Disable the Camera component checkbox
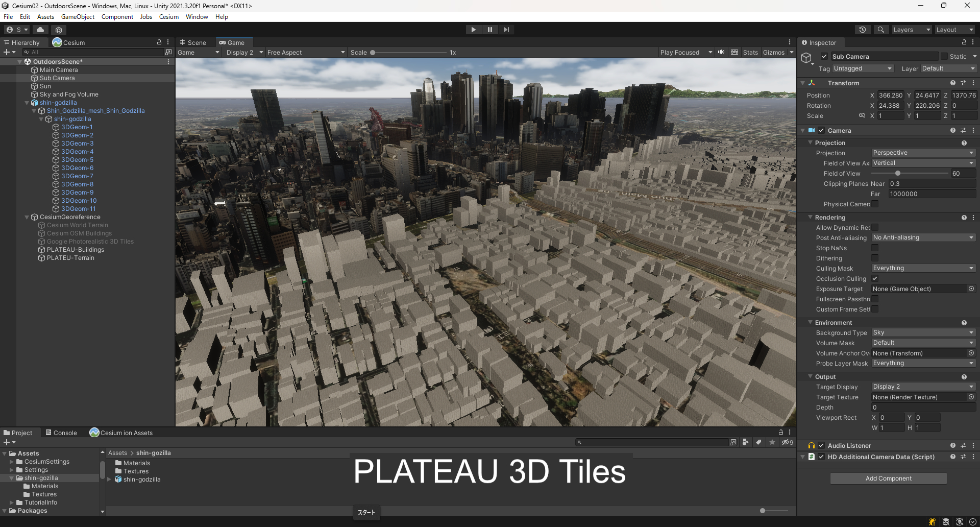980x527 pixels. pyautogui.click(x=821, y=130)
